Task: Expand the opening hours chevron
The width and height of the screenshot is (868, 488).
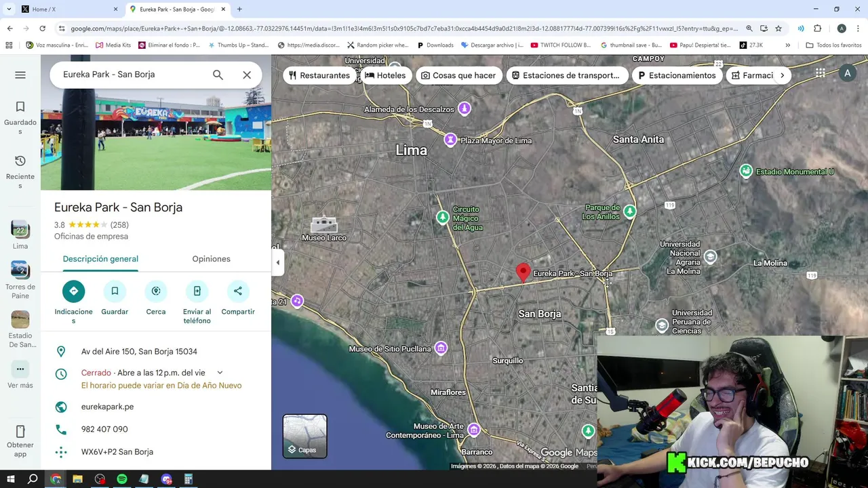Action: click(220, 373)
